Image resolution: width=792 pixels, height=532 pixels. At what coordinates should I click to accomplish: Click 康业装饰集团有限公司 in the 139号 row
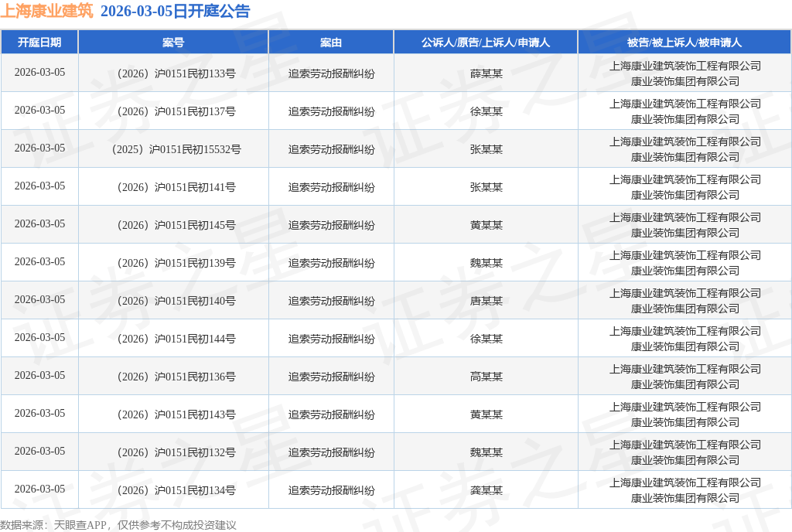pos(685,271)
